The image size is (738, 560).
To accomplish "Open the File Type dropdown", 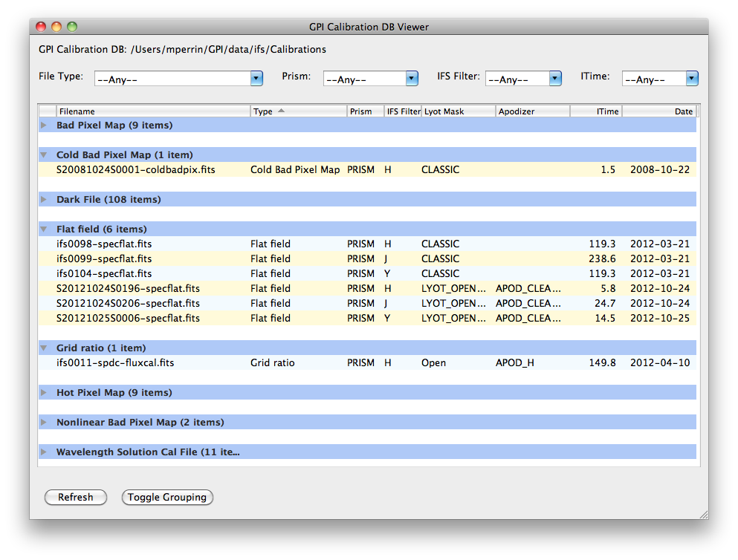I will click(x=256, y=78).
